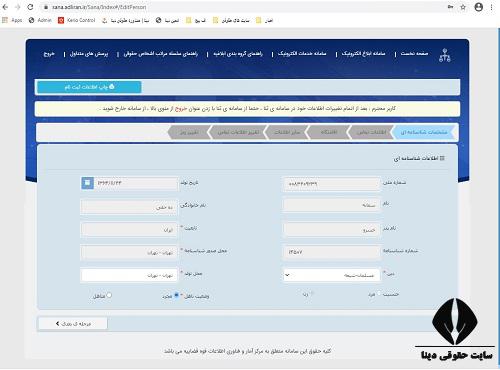The width and height of the screenshot is (500, 370).
Task: Open the محل تولد birthplace combo box
Action: point(129,275)
